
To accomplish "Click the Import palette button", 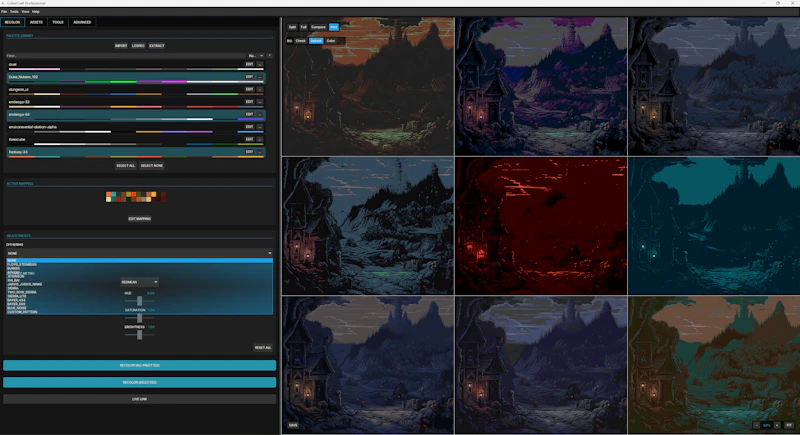I will coord(121,46).
